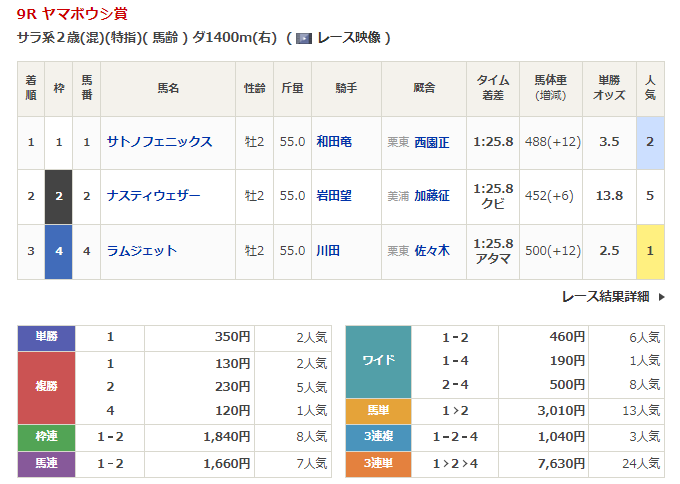Click the arrow beside レース結果詳細
The width and height of the screenshot is (680, 484).
[x=663, y=296]
